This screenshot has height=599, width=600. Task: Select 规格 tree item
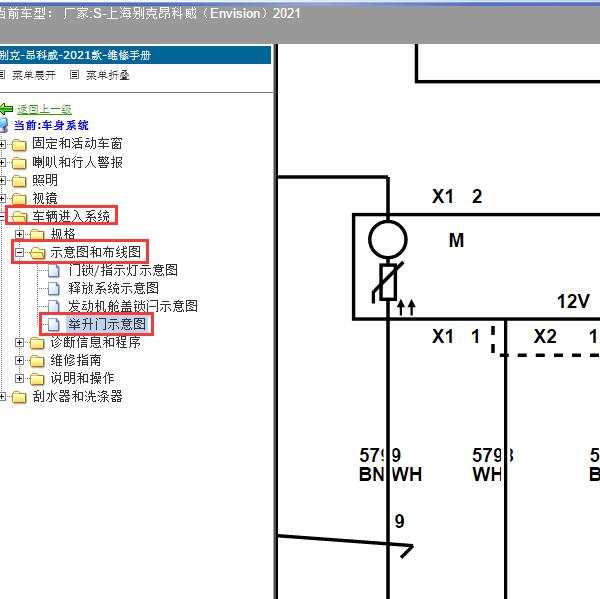pyautogui.click(x=63, y=234)
